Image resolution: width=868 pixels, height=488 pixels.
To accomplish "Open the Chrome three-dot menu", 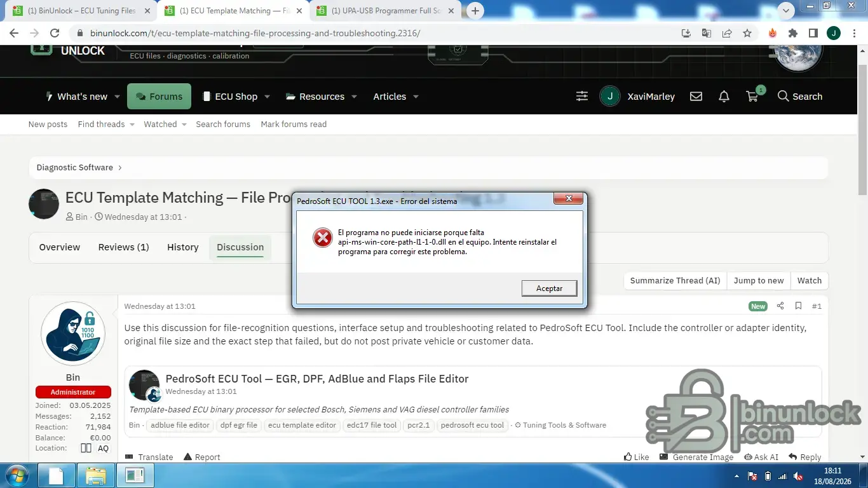I will coord(853,33).
